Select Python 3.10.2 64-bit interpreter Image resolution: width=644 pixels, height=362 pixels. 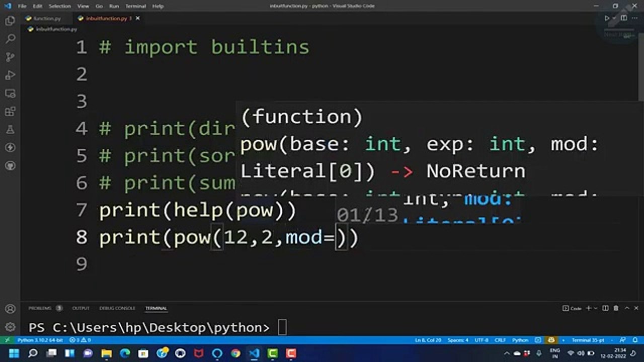[x=40, y=340]
